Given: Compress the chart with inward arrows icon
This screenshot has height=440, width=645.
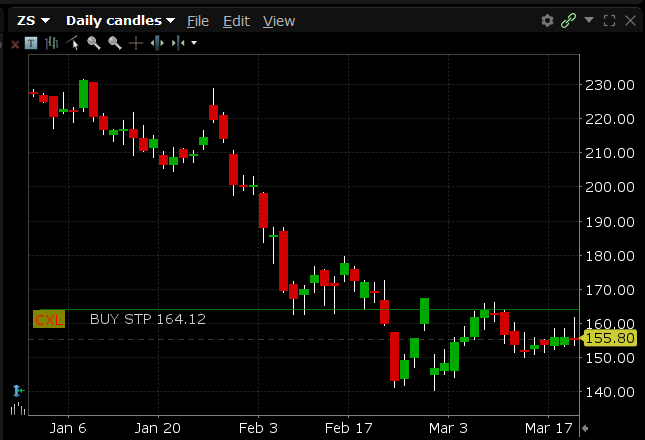Looking at the screenshot, I should [x=178, y=43].
